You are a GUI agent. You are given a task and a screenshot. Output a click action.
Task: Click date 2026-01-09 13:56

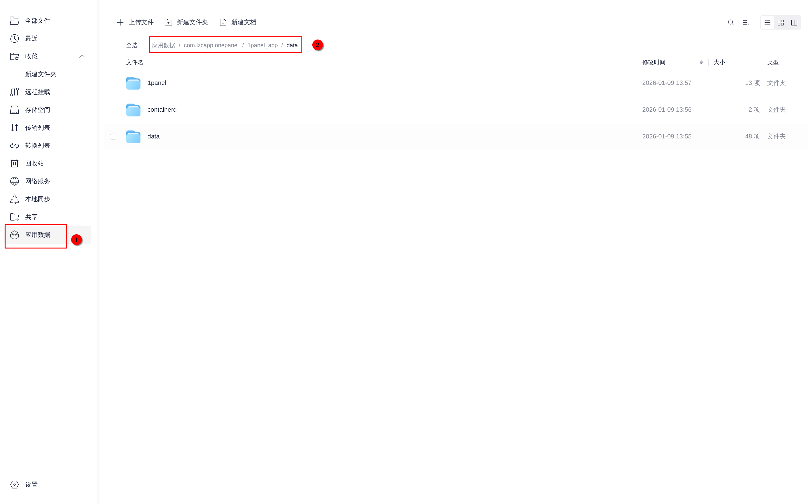click(x=667, y=110)
